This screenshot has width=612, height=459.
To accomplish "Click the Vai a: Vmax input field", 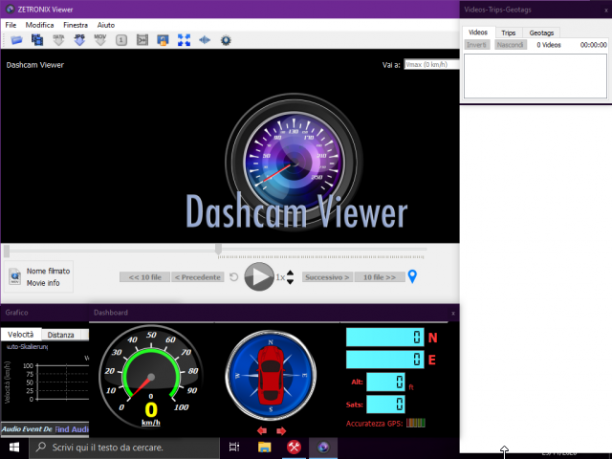I will click(x=432, y=64).
